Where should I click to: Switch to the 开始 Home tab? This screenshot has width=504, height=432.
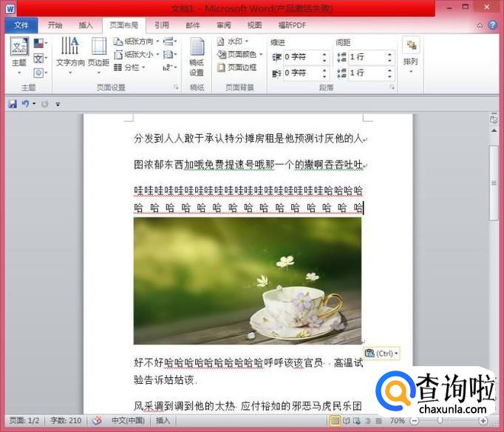click(x=55, y=25)
